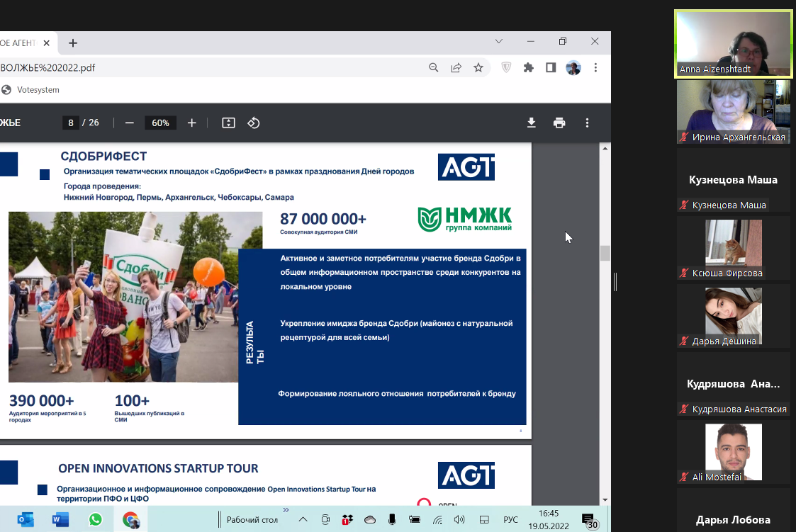Viewport: 796px width, 532px height.
Task: Click Ali Mostefai's muted microphone icon
Action: (x=684, y=477)
